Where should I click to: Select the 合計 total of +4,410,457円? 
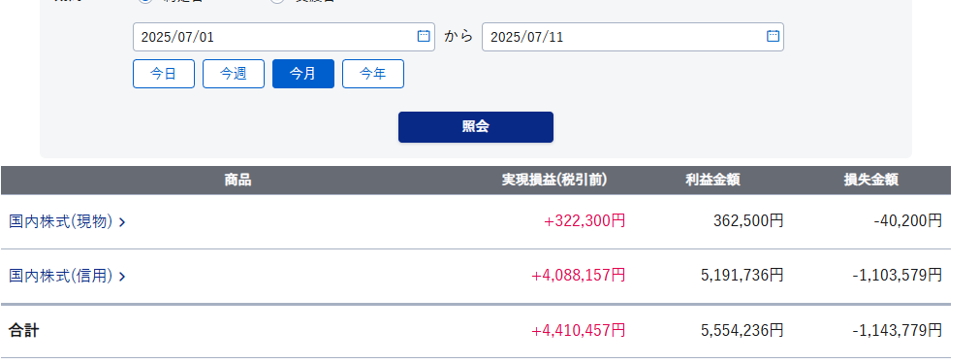(579, 330)
